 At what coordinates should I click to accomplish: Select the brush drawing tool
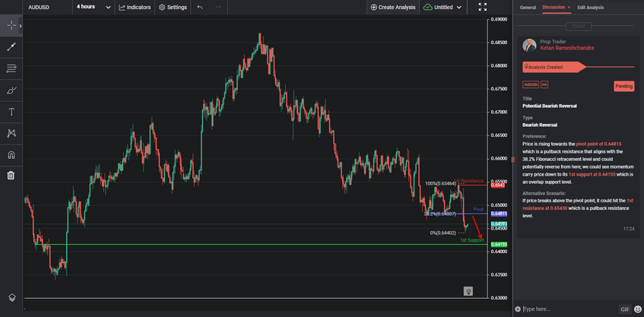(x=11, y=90)
